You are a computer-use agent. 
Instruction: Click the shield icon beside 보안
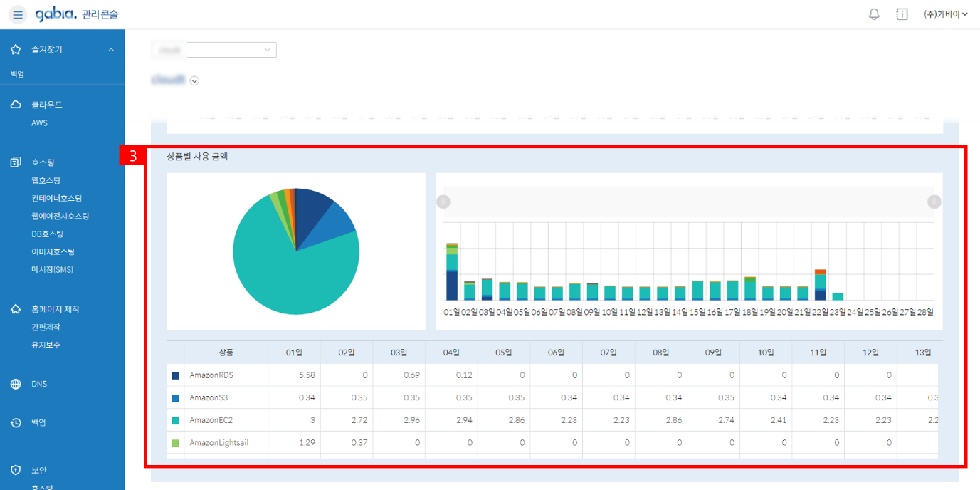(x=16, y=471)
